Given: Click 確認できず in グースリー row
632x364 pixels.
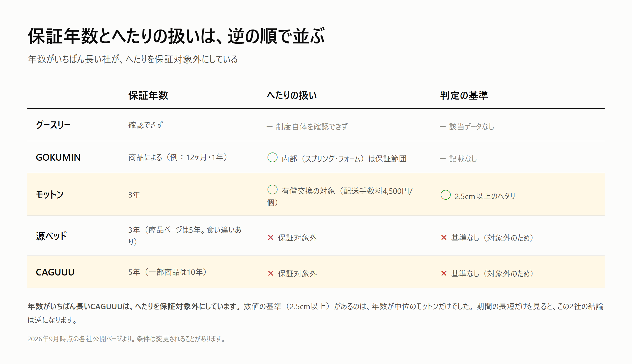Looking at the screenshot, I should (x=146, y=125).
